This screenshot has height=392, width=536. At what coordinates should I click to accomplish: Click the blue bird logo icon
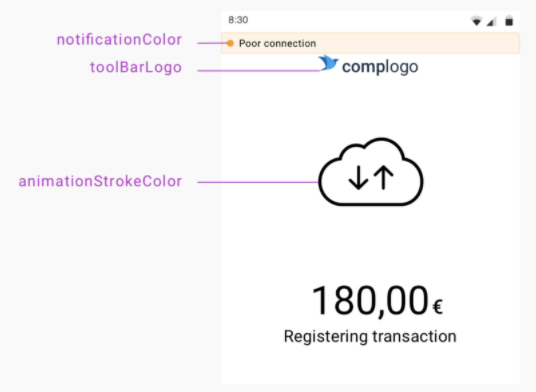coord(328,63)
